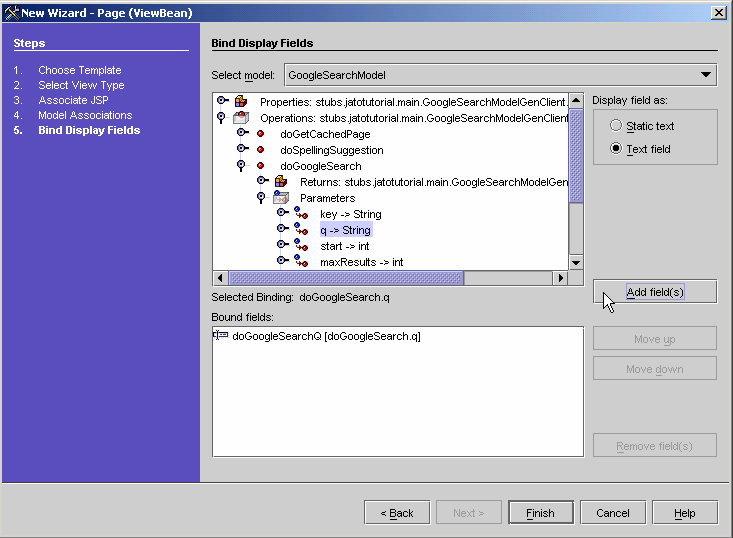Collapse the Parameters node
Screen dimensions: 733x538
[261, 197]
